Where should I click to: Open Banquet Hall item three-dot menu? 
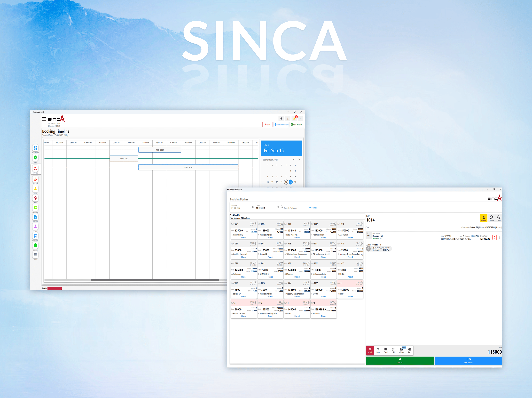click(x=500, y=237)
